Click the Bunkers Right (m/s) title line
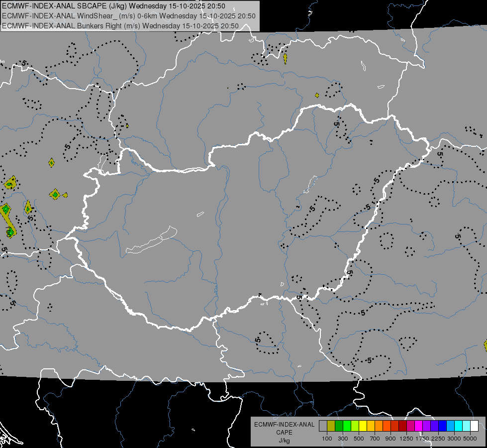 [120, 26]
